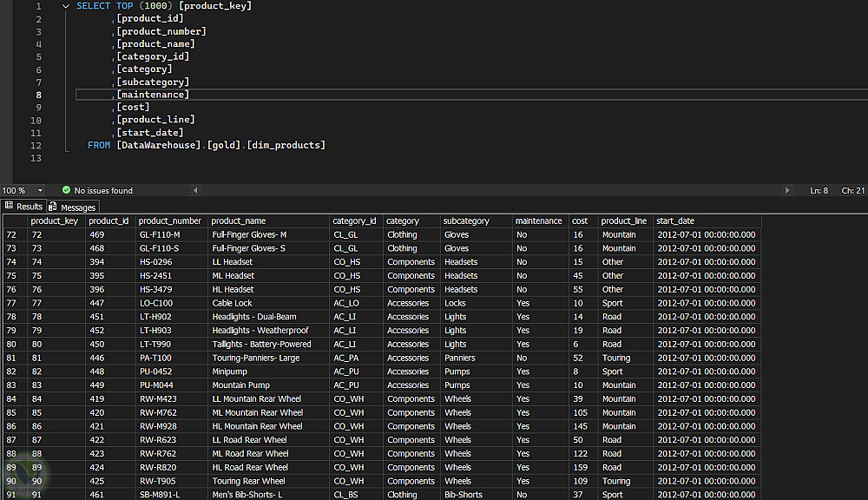
Task: Click the Ln: 8 line indicator
Action: (x=819, y=190)
